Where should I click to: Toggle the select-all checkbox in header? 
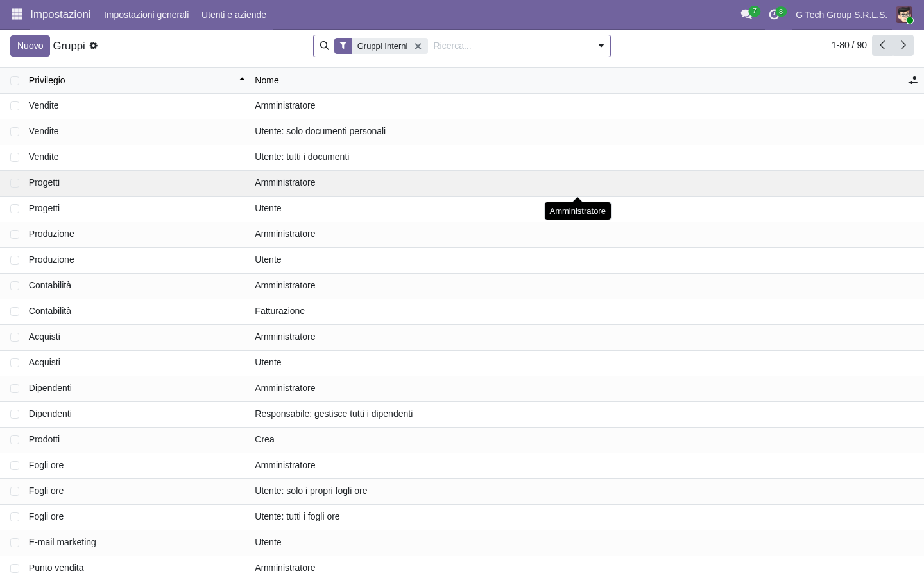tap(15, 80)
